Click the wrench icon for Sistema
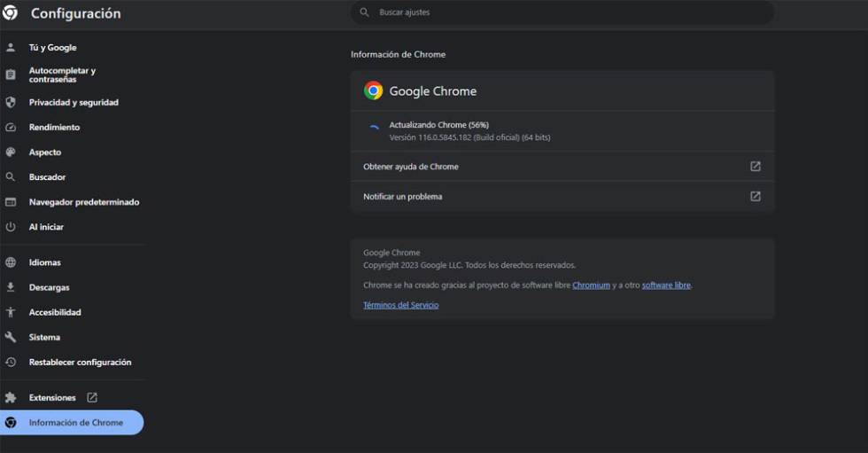The image size is (868, 453). pyautogui.click(x=11, y=337)
